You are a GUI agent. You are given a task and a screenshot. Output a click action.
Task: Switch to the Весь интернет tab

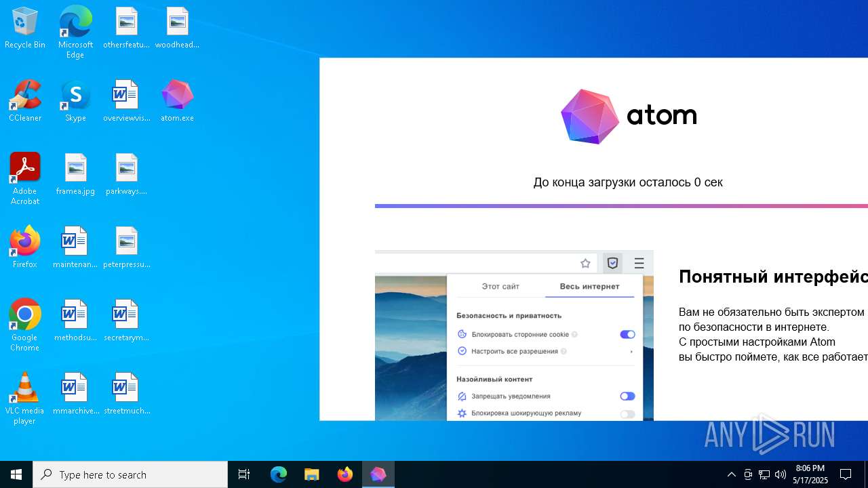[589, 286]
